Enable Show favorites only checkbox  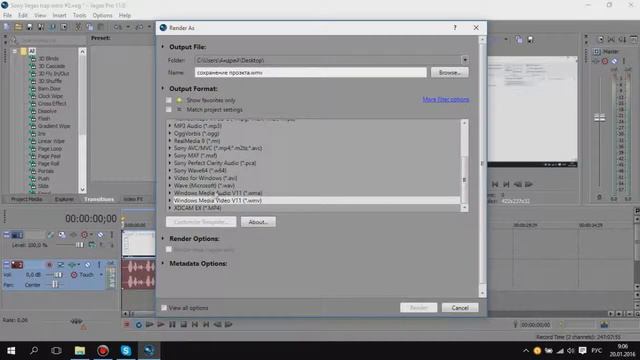tap(169, 100)
